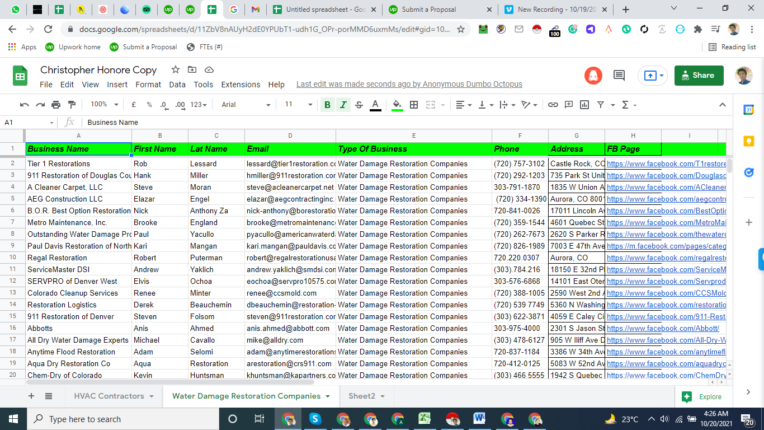Click the Explore button
This screenshot has width=764, height=430.
[702, 396]
